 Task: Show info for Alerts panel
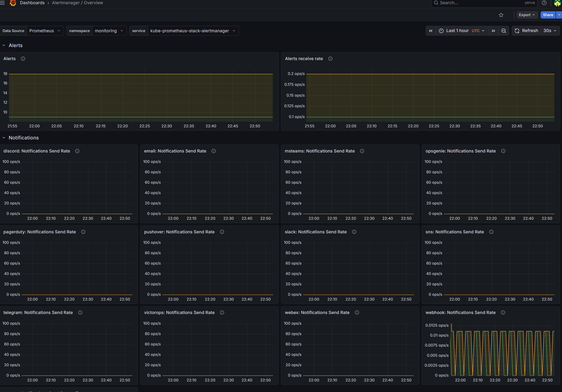[23, 59]
